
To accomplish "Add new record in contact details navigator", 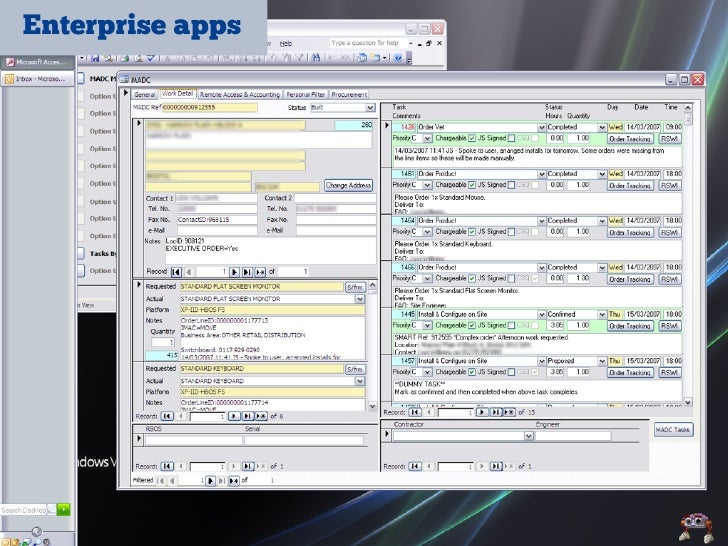I will coord(261,271).
